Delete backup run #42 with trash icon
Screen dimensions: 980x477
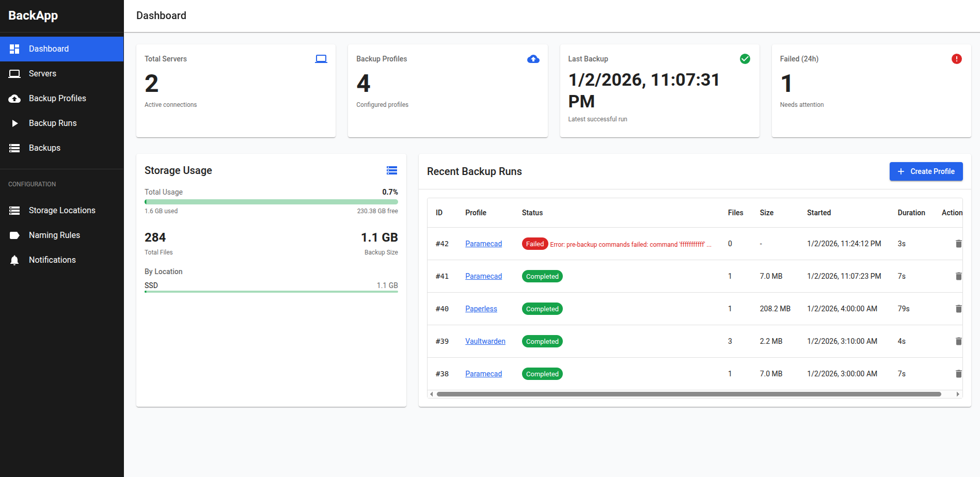coord(958,244)
